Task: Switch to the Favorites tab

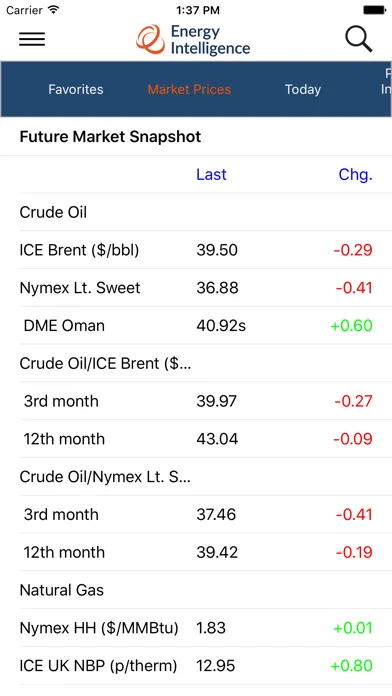Action: coord(76,89)
